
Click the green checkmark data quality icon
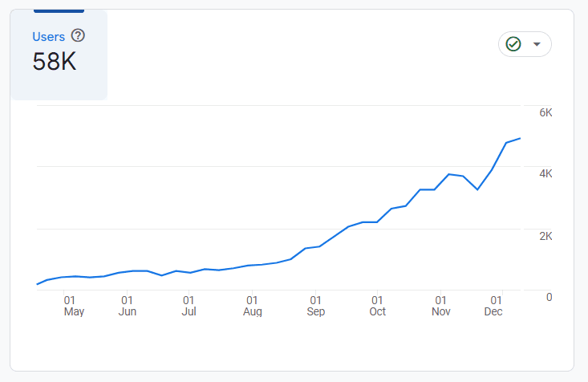[513, 44]
